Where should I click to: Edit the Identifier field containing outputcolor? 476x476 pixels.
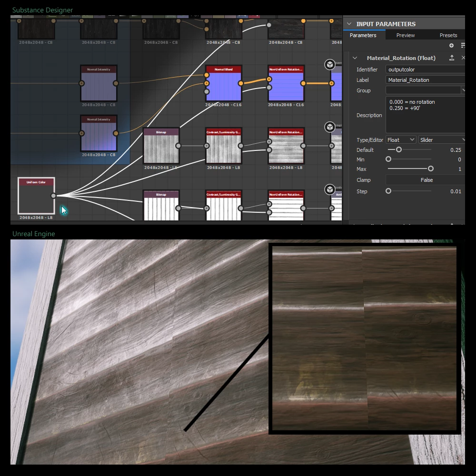(x=425, y=69)
